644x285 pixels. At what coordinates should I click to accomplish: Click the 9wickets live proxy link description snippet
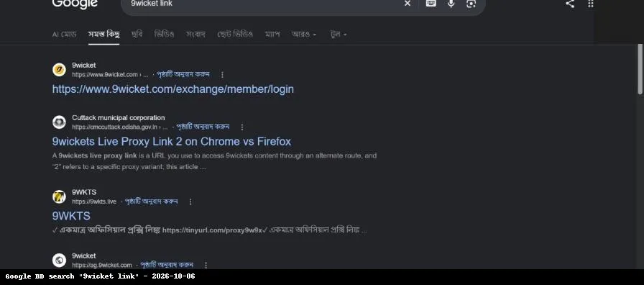tap(214, 161)
